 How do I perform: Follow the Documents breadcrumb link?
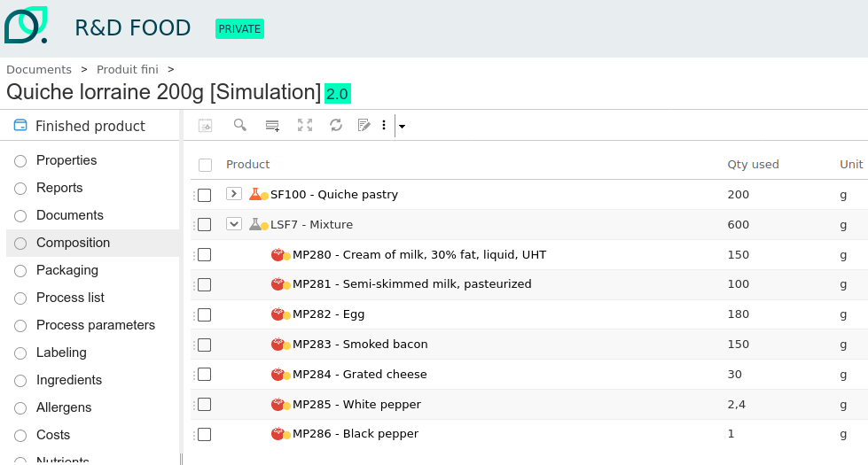point(39,70)
